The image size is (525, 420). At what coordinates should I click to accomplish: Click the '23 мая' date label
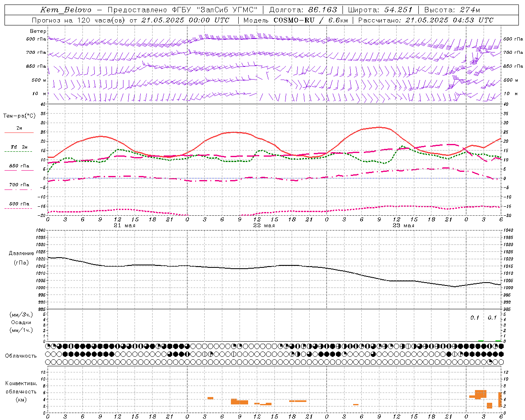[x=403, y=226]
